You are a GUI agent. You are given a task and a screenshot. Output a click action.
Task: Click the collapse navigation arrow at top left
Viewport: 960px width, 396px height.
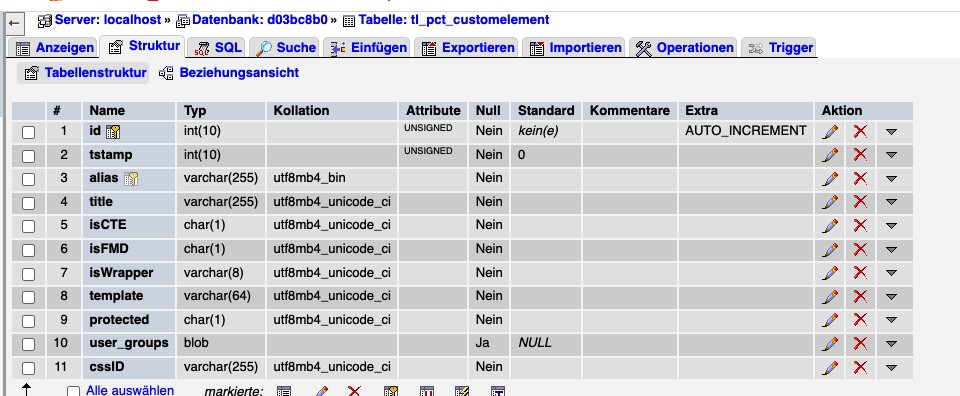point(15,24)
